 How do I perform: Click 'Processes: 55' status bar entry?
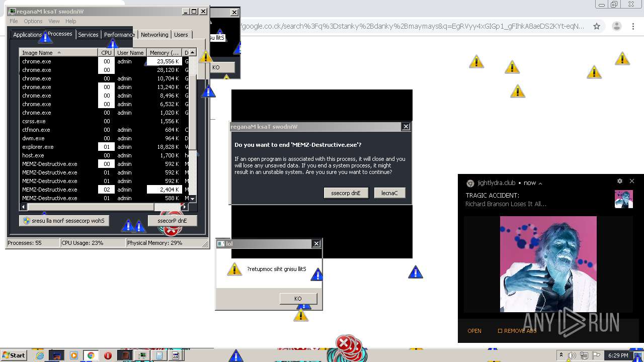click(x=33, y=243)
